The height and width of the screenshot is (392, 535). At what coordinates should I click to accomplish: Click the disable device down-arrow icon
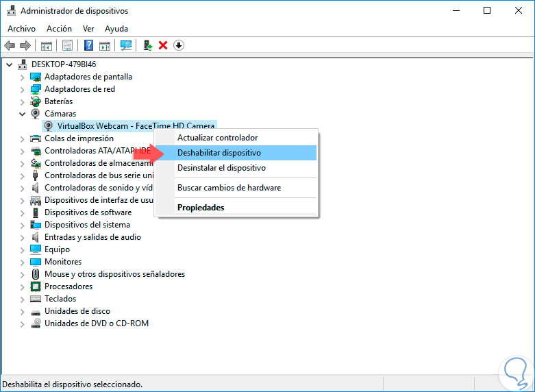(179, 45)
